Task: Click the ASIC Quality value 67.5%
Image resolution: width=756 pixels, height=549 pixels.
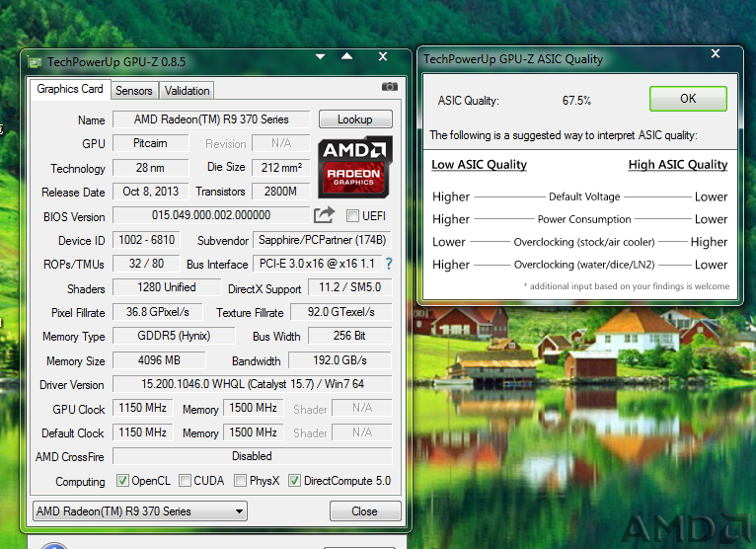Action: tap(576, 101)
